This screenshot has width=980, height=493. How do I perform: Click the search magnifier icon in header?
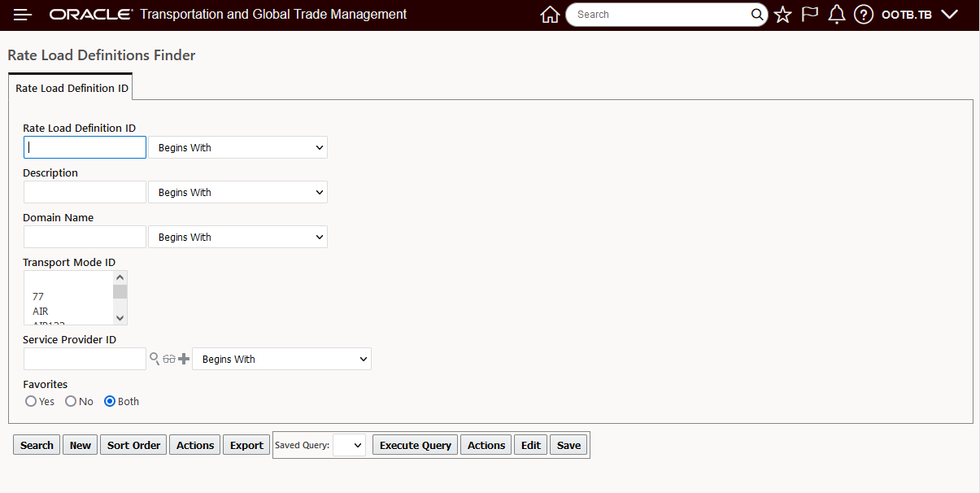tap(757, 15)
